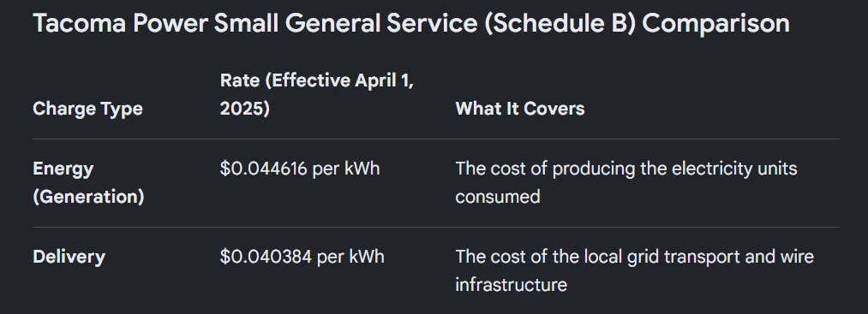Click the Rate (Effective April 1, 2025) header
The width and height of the screenshot is (868, 314).
coord(317,94)
